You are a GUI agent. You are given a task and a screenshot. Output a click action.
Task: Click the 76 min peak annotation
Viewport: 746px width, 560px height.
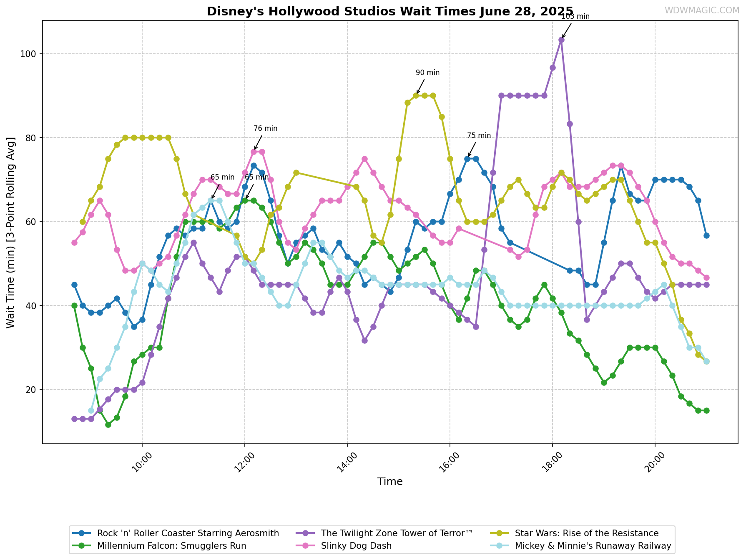pos(265,129)
